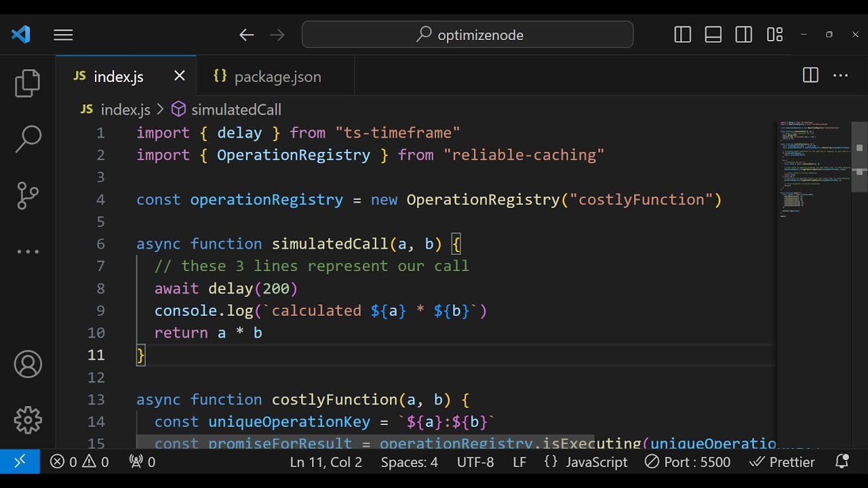Open the Search view in activity bar
868x488 pixels.
tap(28, 139)
